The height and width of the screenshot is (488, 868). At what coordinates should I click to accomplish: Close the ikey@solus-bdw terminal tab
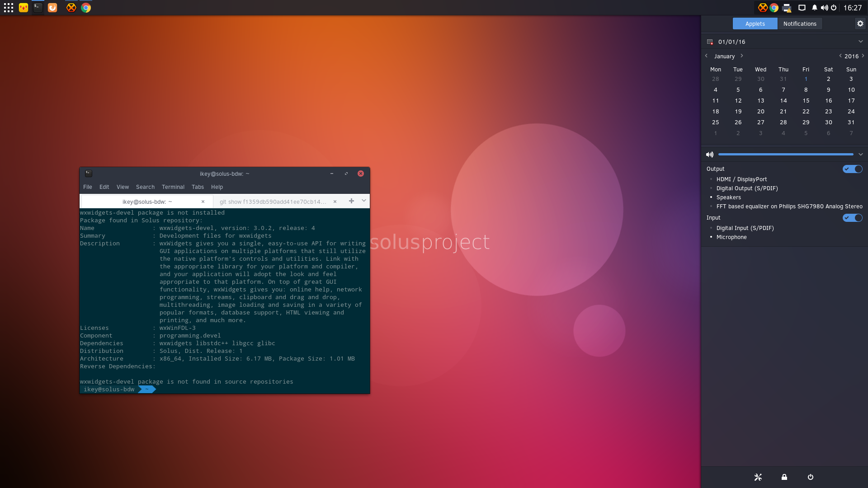pos(203,202)
